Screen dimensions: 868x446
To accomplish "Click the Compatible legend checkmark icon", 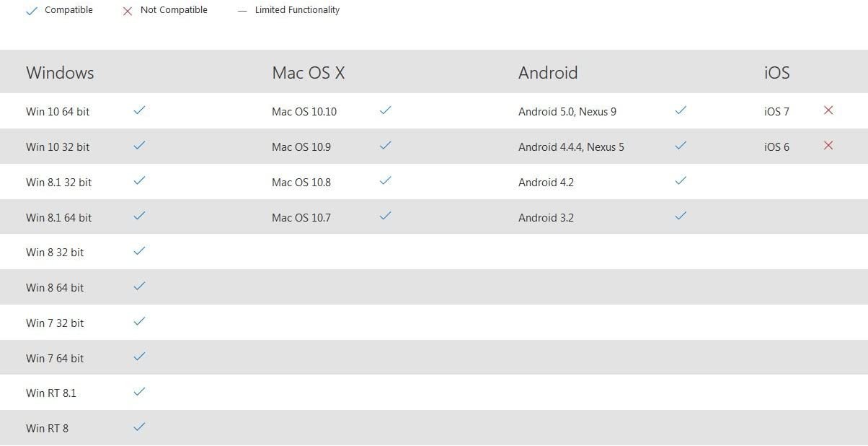I will (32, 12).
